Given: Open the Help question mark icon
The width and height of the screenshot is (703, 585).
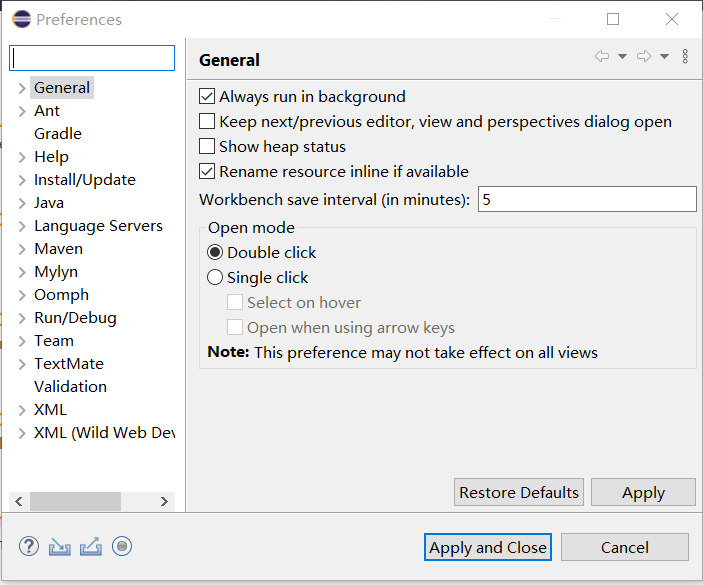Looking at the screenshot, I should [x=29, y=546].
